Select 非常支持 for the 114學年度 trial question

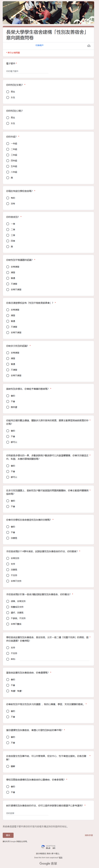tap(8, 558)
